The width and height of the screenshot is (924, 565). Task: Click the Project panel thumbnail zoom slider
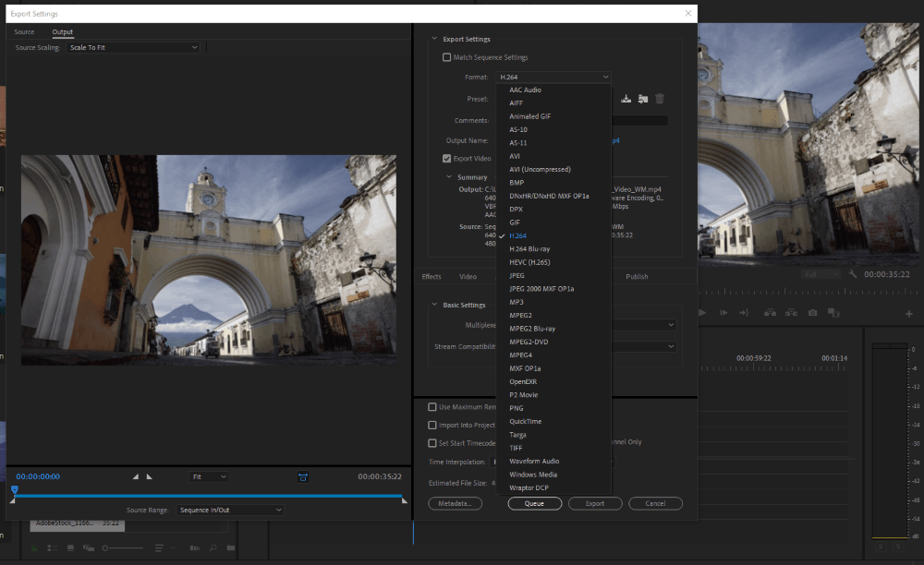pyautogui.click(x=123, y=548)
